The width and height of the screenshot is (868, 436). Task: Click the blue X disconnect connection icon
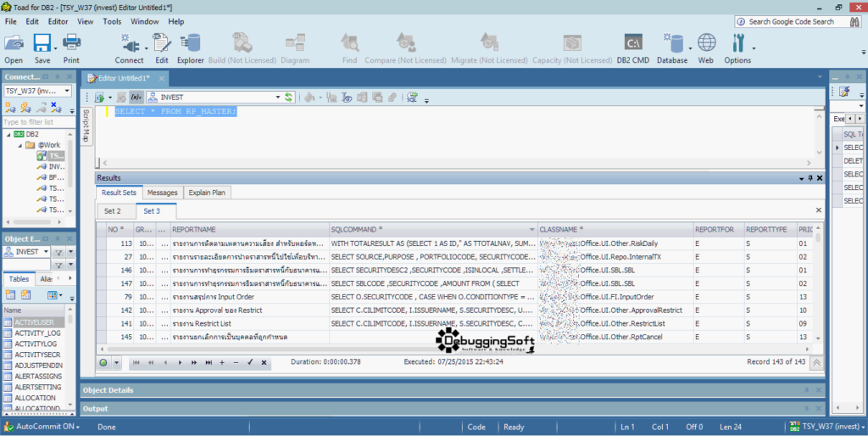click(57, 107)
